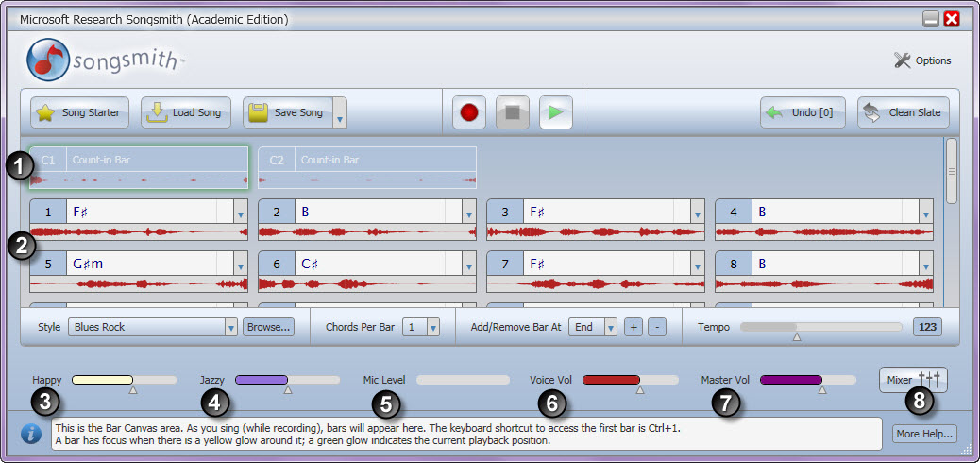Click the F♯ chord in bar 1

(80, 212)
